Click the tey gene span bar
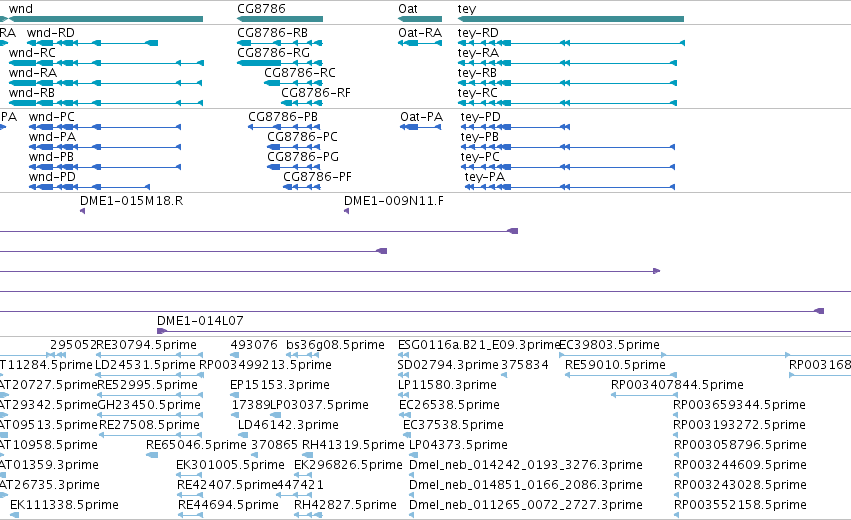Viewport: 851px width, 520px height. coord(571,19)
